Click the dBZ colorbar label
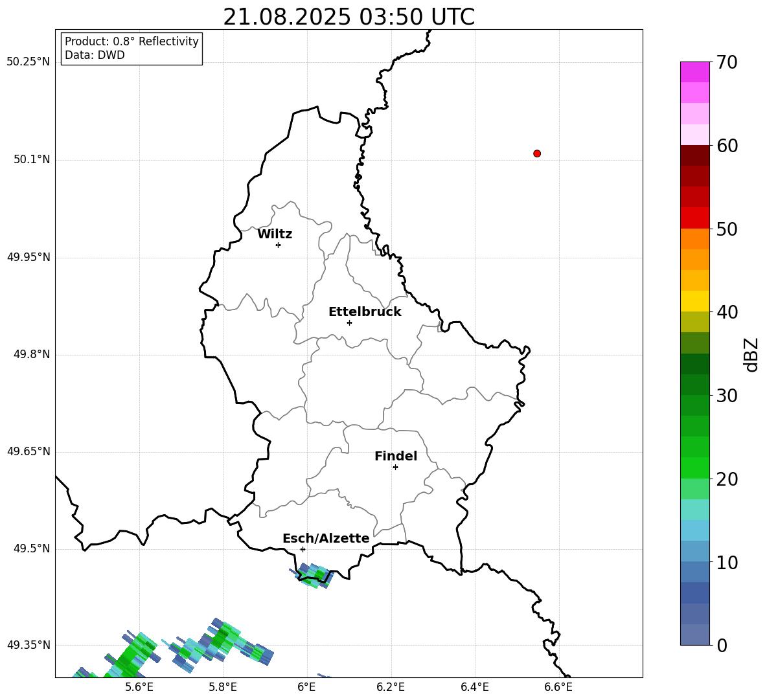 (x=751, y=354)
